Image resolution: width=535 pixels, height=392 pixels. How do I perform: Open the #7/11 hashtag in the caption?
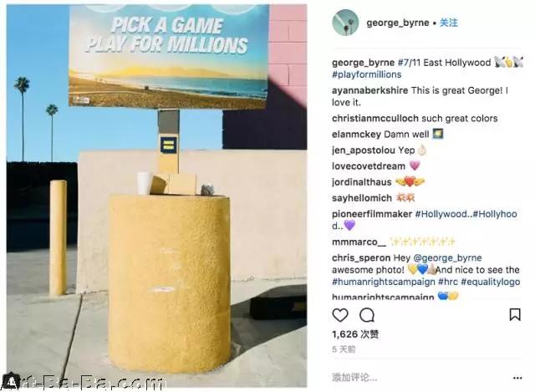[x=409, y=63]
